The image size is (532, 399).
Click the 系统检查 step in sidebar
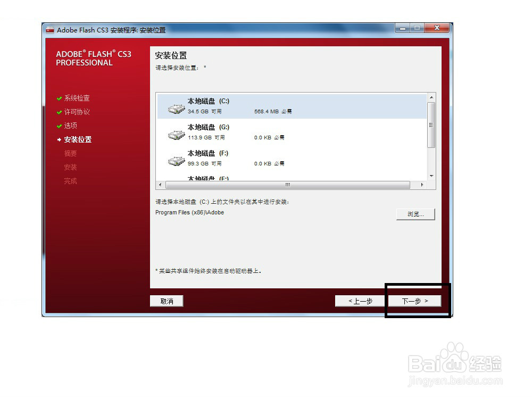[77, 98]
